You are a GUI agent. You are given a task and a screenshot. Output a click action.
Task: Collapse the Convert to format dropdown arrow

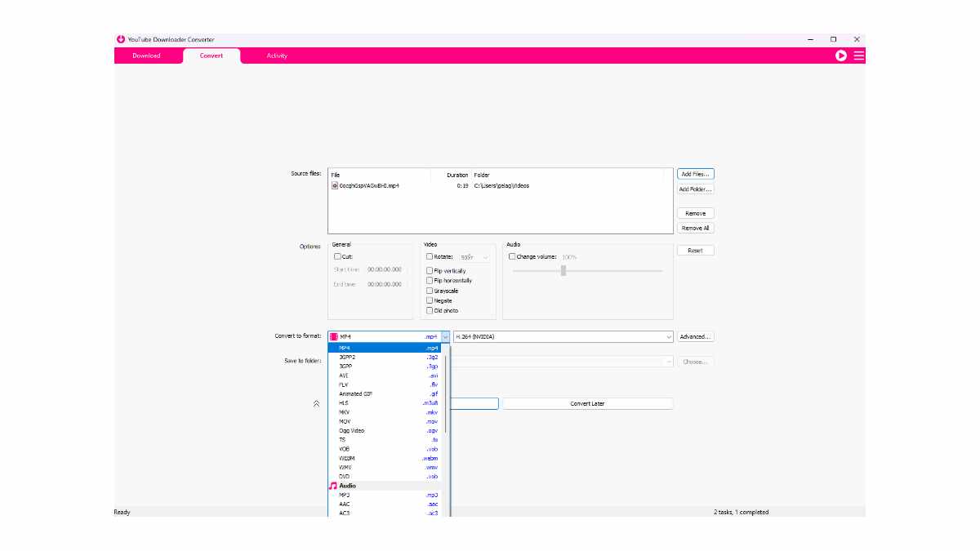446,336
